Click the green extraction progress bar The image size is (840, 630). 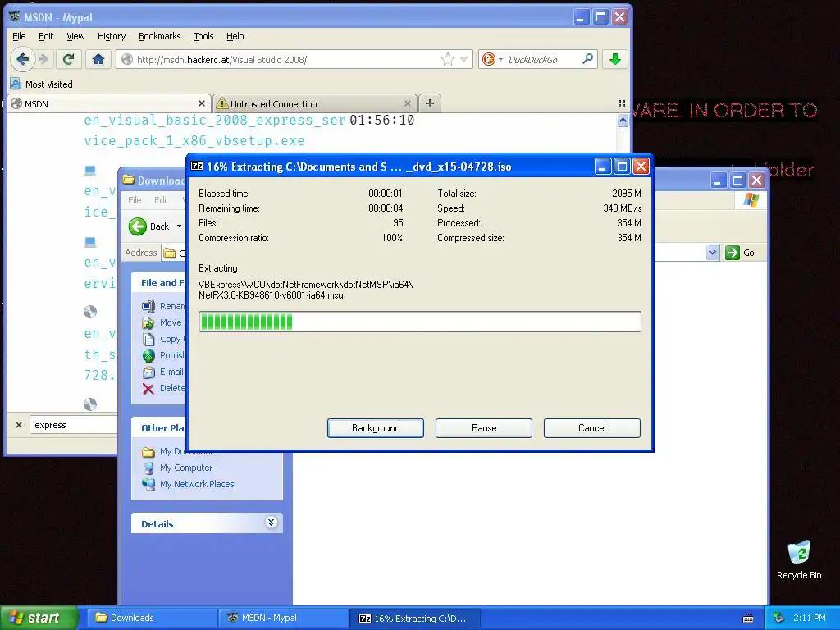coord(419,322)
